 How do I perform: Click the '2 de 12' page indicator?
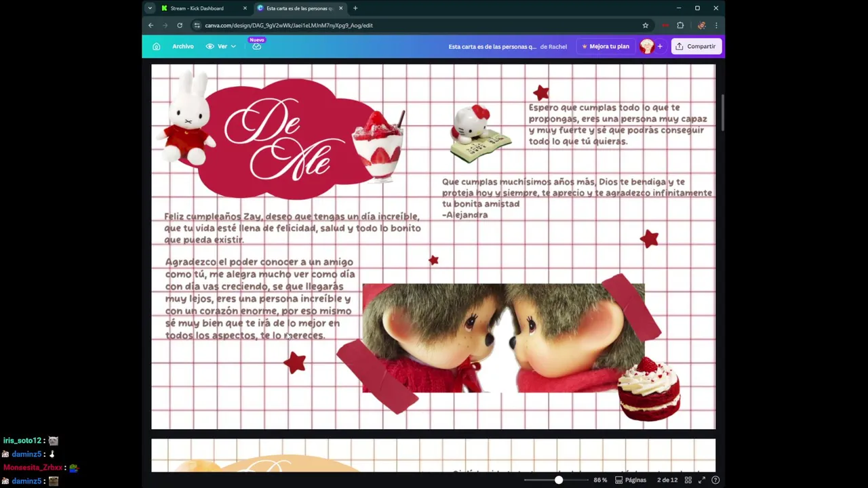coord(667,480)
